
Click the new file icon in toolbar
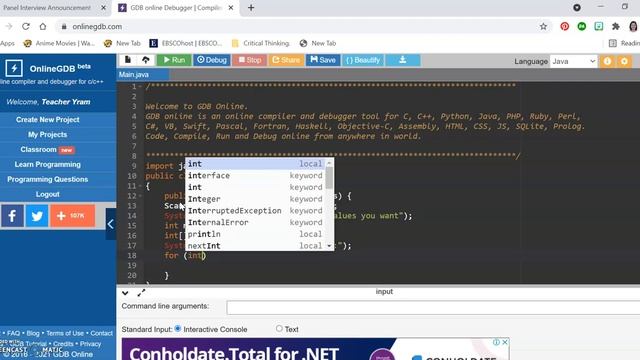pos(128,60)
